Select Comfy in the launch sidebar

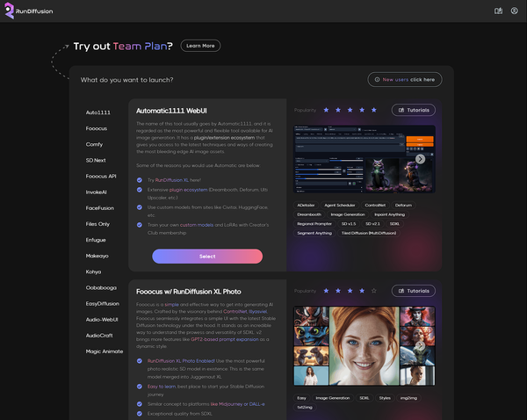[x=94, y=144]
